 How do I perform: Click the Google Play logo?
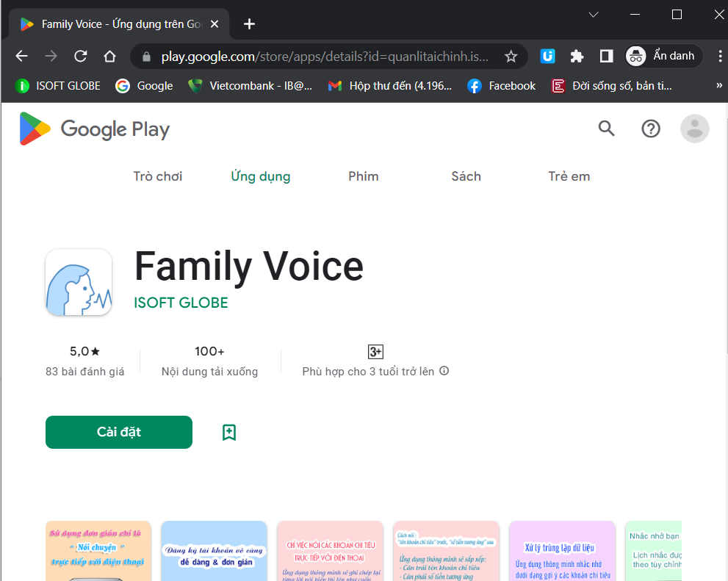pyautogui.click(x=95, y=129)
